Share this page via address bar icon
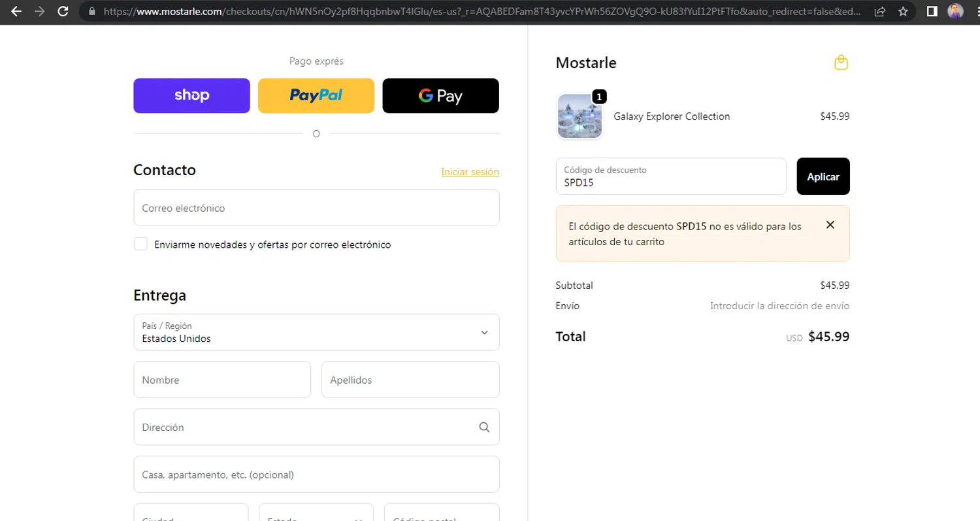980x521 pixels. tap(880, 11)
